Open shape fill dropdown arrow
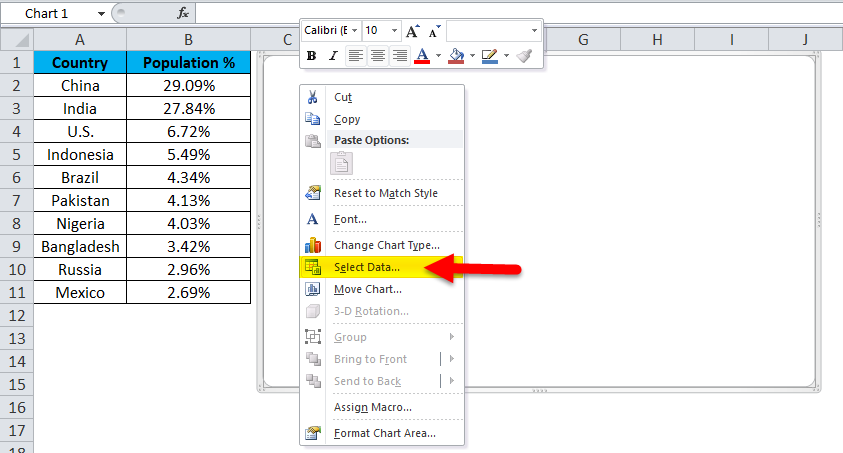This screenshot has width=843, height=453. [473, 55]
